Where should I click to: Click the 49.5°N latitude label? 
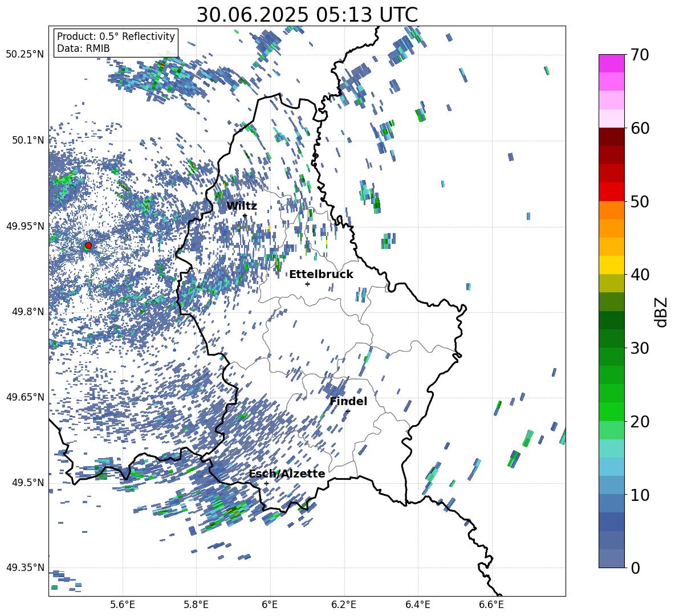(28, 483)
